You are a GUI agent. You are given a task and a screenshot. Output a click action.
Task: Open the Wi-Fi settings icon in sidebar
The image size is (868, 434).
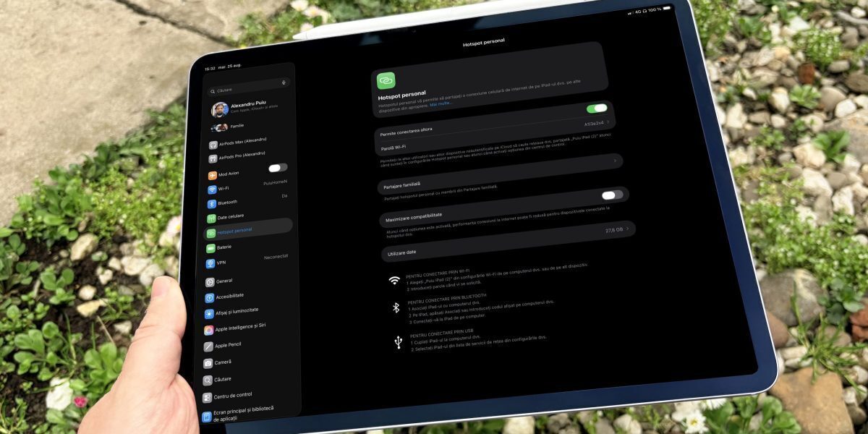click(x=212, y=191)
